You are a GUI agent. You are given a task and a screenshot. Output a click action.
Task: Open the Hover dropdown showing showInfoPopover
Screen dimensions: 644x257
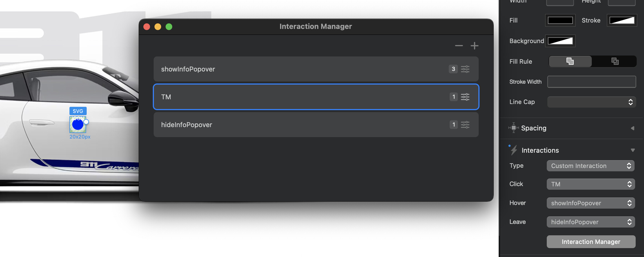(x=590, y=203)
